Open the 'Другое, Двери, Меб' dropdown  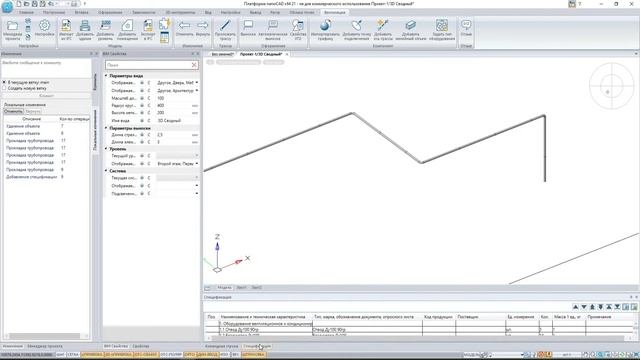coord(197,83)
